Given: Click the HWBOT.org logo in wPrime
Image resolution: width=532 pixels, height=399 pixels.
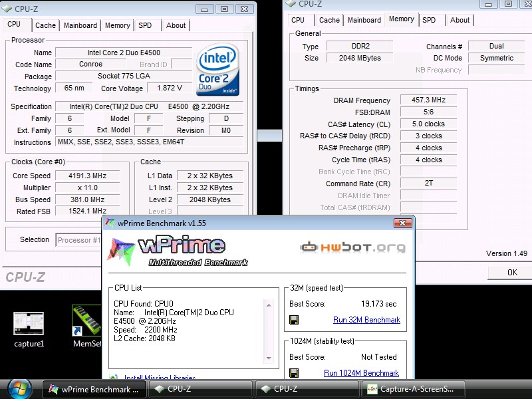Looking at the screenshot, I should (353, 247).
